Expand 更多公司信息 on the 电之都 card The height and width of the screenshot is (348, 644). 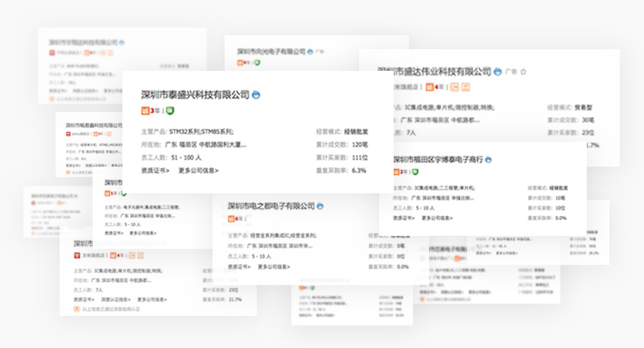click(274, 267)
